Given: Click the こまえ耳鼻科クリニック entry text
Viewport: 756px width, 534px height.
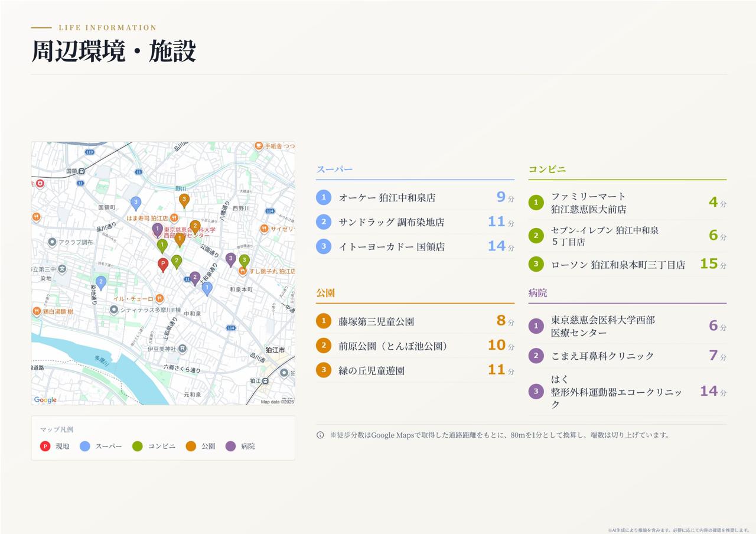Looking at the screenshot, I should coord(602,356).
